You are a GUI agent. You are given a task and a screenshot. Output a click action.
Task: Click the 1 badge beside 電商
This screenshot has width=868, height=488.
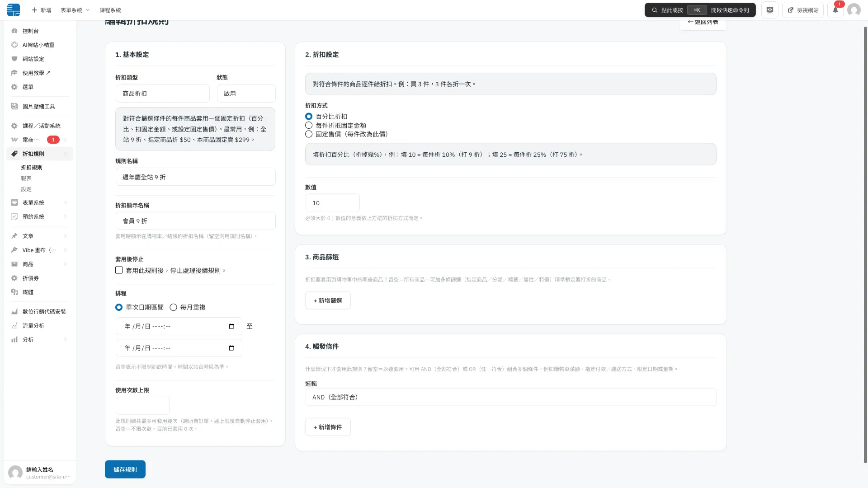(x=53, y=140)
